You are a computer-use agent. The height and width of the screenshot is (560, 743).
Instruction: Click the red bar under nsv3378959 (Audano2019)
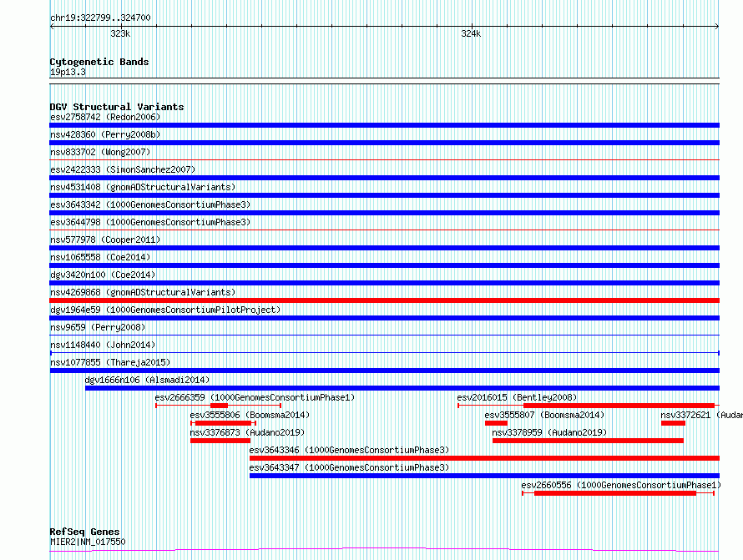point(588,441)
